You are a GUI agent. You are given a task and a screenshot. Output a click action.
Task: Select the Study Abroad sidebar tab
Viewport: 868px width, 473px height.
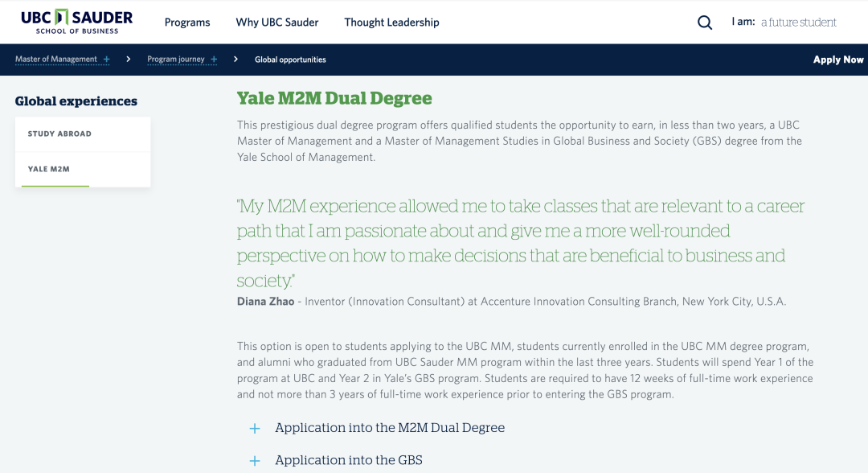(83, 134)
